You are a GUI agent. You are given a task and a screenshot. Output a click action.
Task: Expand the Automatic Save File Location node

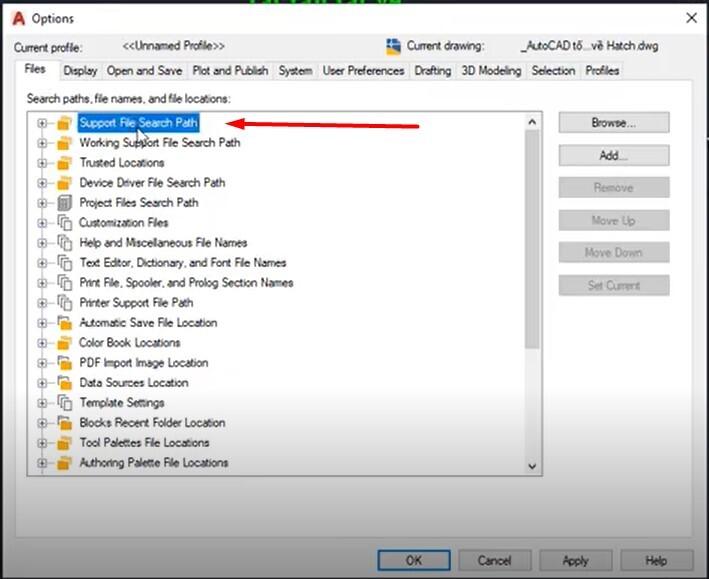click(x=42, y=323)
